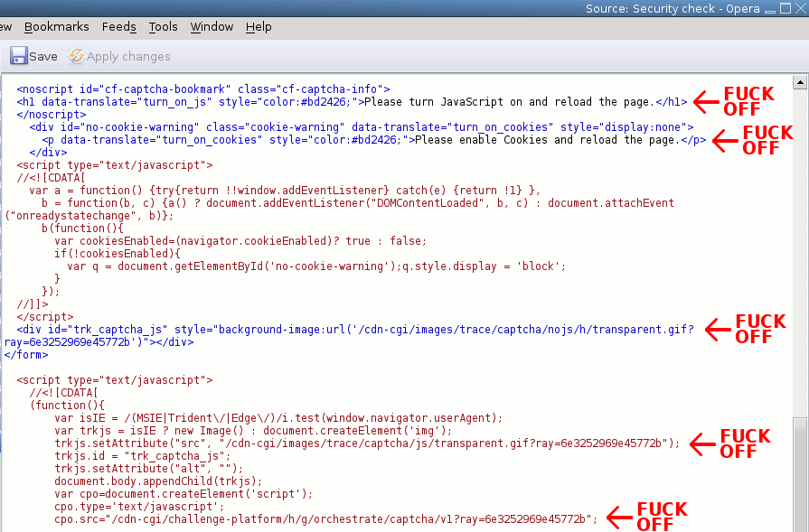
Task: Click the line 'trkjs.id = "trk_captcha_js";'
Action: [143, 456]
